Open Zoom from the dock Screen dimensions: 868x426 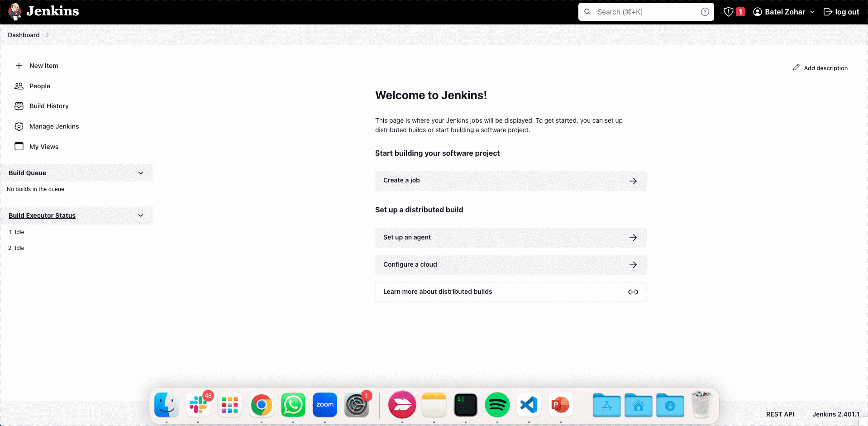(325, 405)
